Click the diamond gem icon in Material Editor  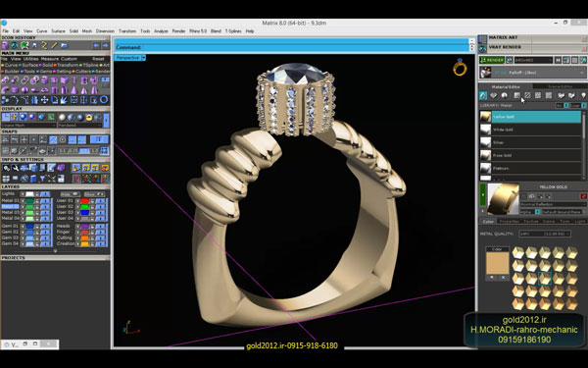[494, 95]
